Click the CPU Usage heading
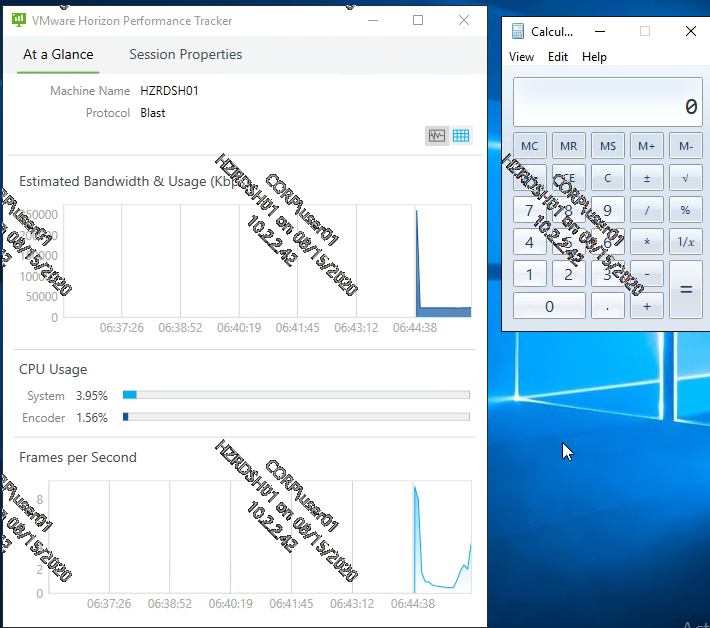Viewport: 710px width, 628px height. click(53, 369)
